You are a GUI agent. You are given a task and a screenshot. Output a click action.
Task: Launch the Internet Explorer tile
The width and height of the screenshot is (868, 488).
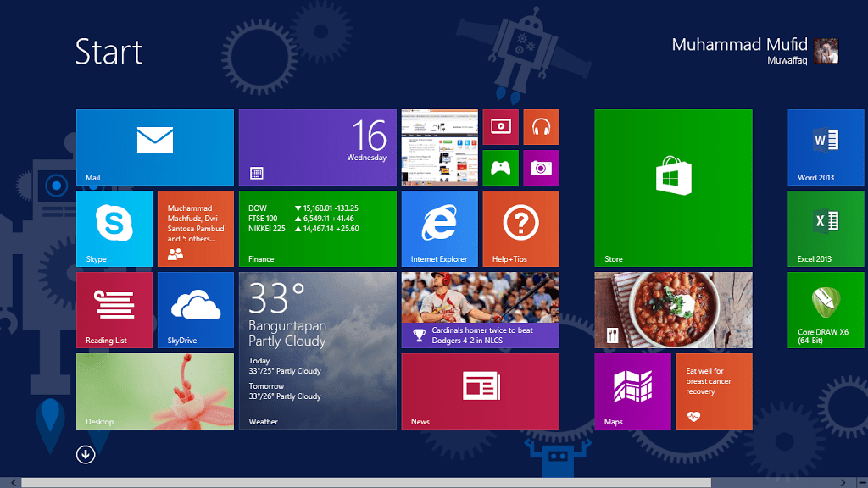pos(440,229)
